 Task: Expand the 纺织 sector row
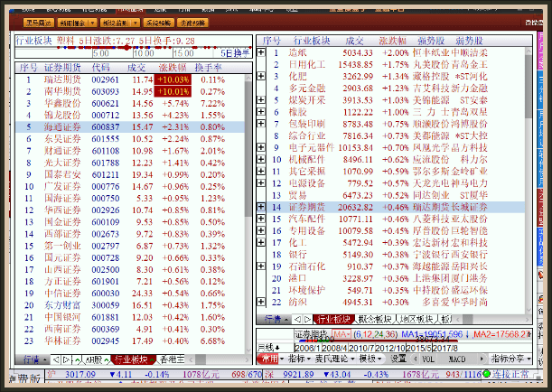(261, 302)
